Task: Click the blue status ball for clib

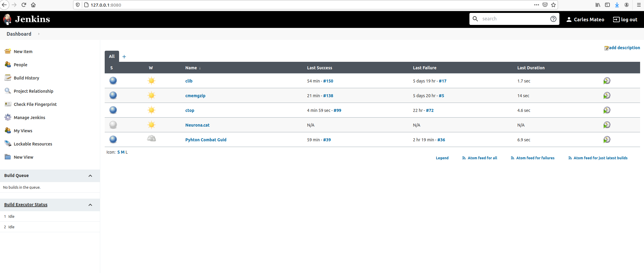Action: coord(113,81)
